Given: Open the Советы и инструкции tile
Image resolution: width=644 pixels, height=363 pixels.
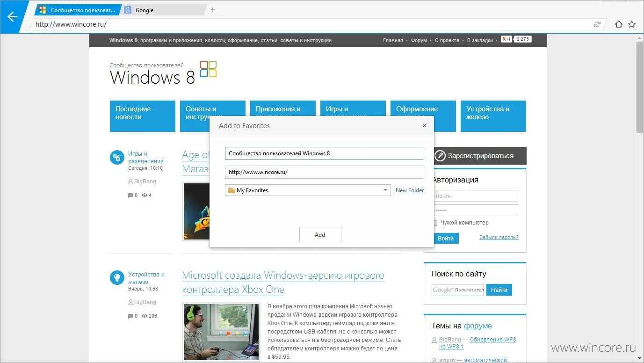Looking at the screenshot, I should [x=213, y=109].
